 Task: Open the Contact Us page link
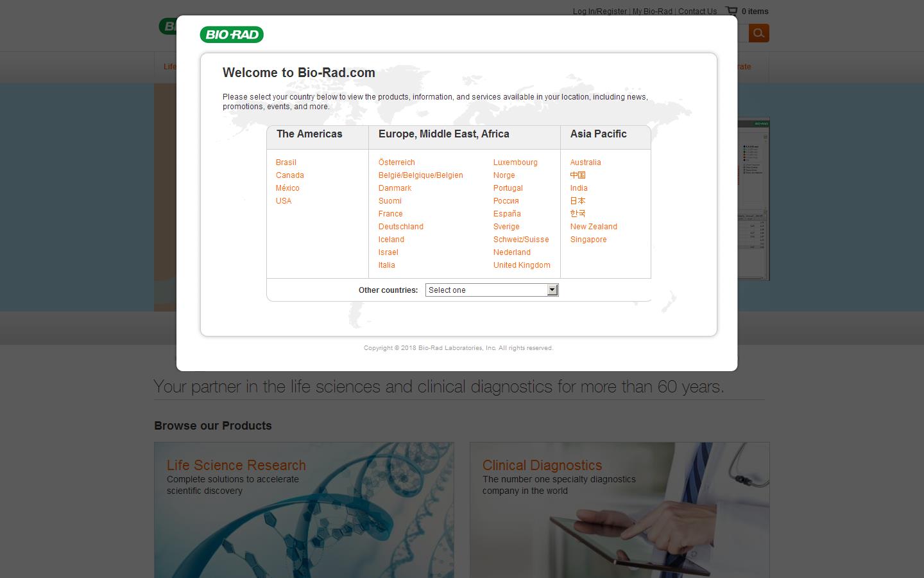[x=697, y=12]
